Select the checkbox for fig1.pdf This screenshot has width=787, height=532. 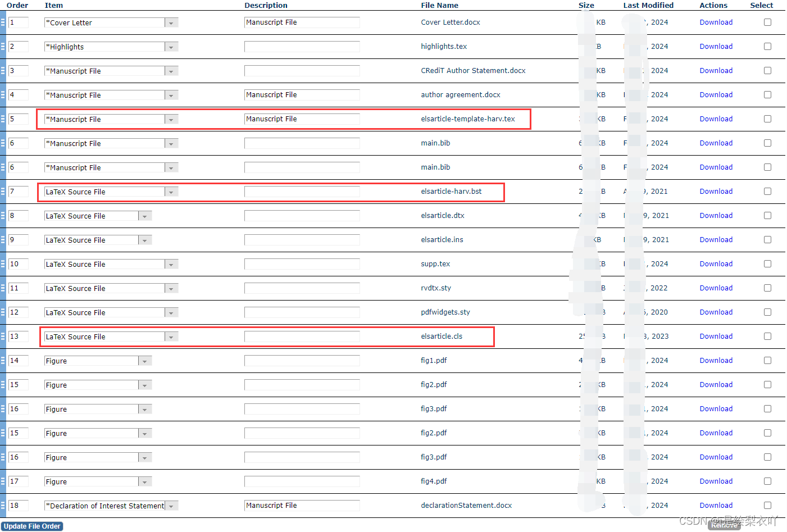coord(767,361)
